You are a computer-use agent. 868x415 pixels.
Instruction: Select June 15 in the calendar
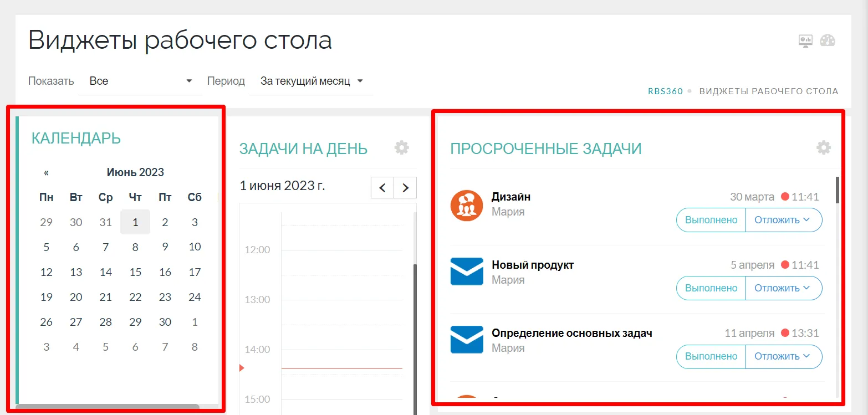pos(135,272)
